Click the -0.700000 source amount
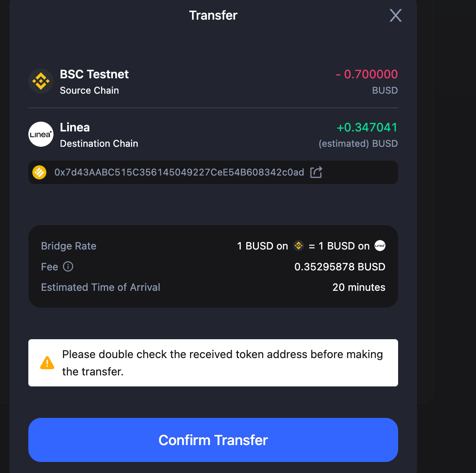 (367, 74)
